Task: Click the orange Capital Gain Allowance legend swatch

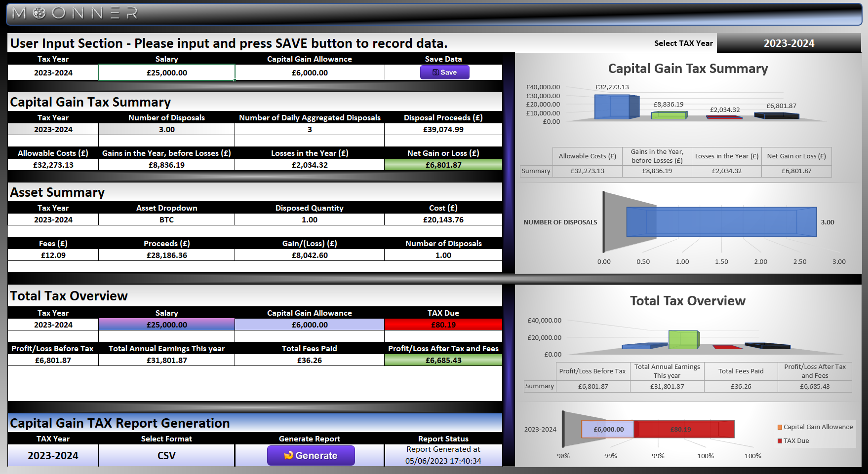Action: 780,427
